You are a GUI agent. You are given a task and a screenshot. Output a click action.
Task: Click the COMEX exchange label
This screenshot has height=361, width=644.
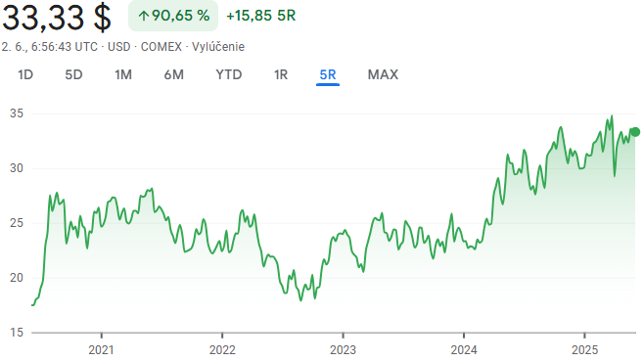point(161,47)
